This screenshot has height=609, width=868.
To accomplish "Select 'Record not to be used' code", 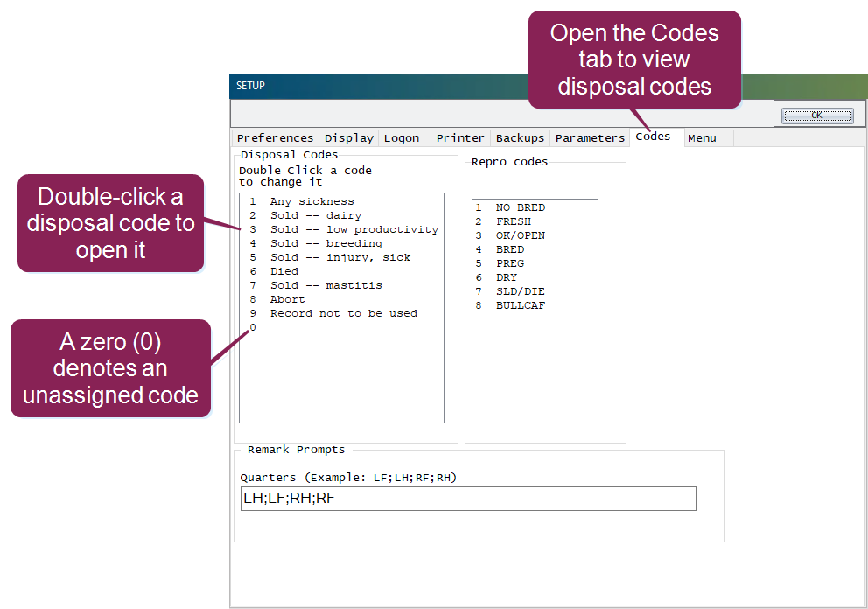I will [x=341, y=313].
